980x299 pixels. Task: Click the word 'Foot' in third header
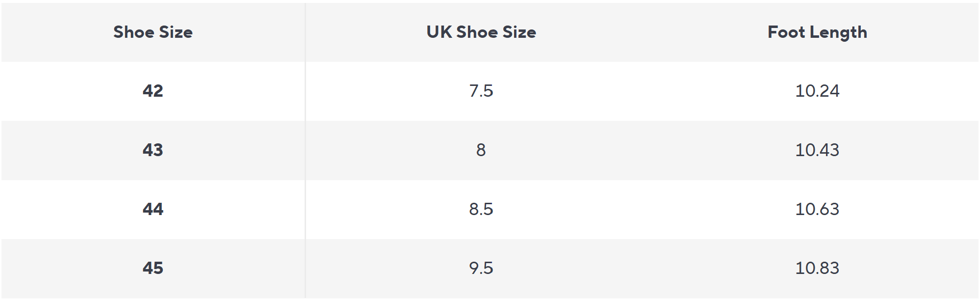click(x=786, y=32)
